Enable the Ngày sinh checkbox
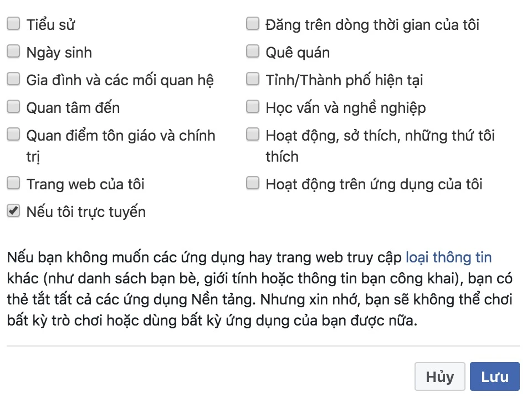This screenshot has width=532, height=403. point(13,51)
